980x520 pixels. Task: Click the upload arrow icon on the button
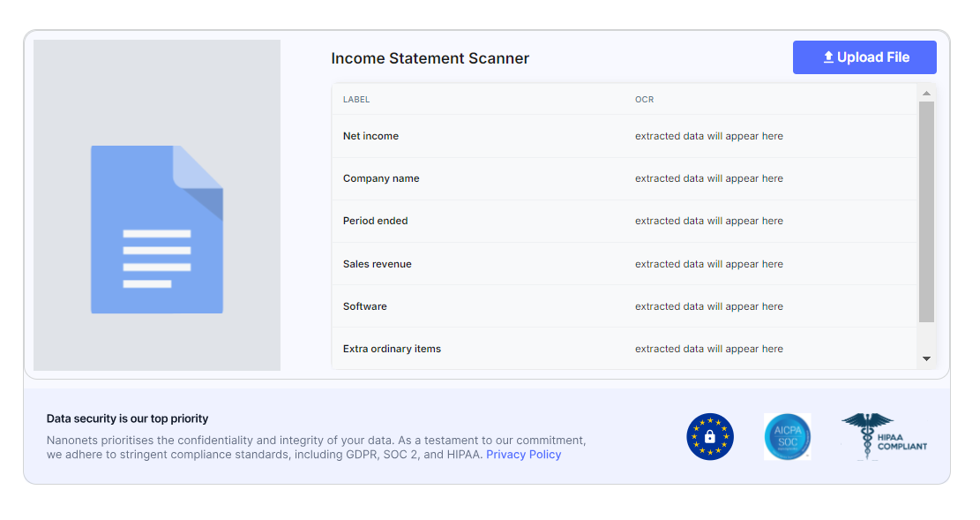tap(827, 57)
